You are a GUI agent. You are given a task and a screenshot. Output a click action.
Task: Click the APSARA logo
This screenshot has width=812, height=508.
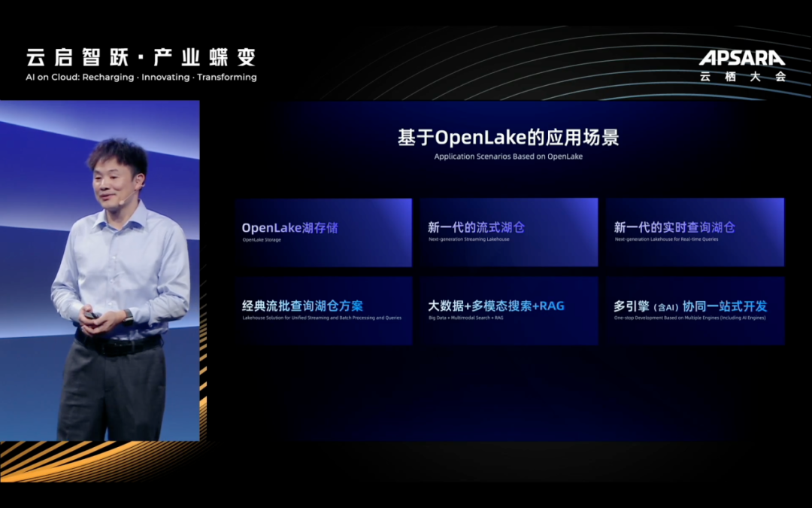point(742,57)
